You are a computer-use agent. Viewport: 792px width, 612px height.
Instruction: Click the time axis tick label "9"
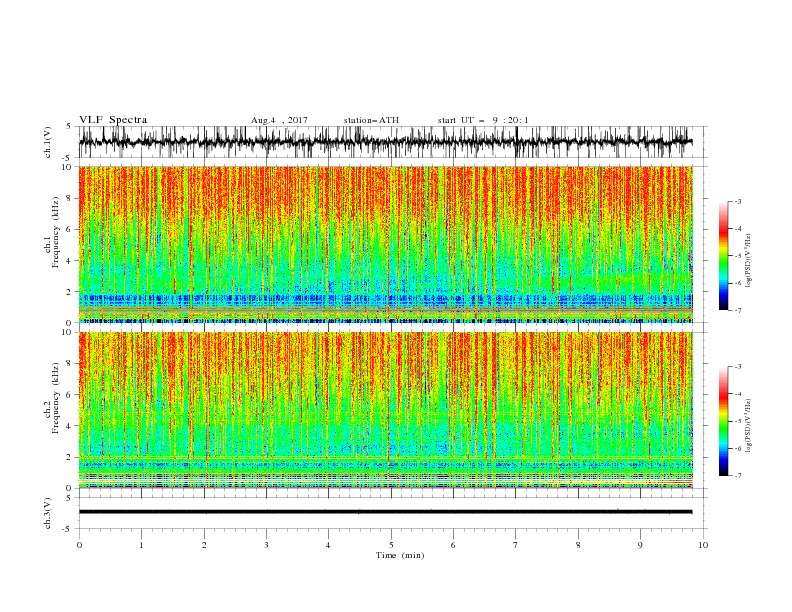(x=640, y=545)
